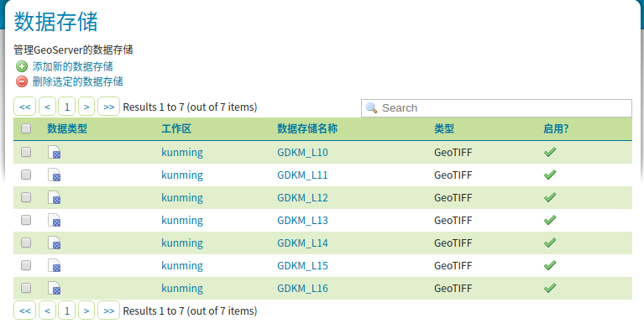Open the GDKM_L13 data store
Screen dimensions: 644x334
(x=302, y=221)
